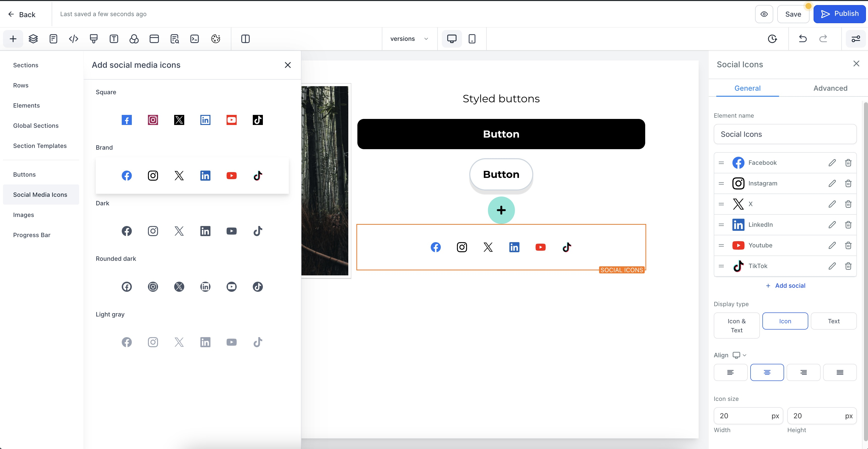
Task: Open the Progress Bar category
Action: pyautogui.click(x=32, y=235)
